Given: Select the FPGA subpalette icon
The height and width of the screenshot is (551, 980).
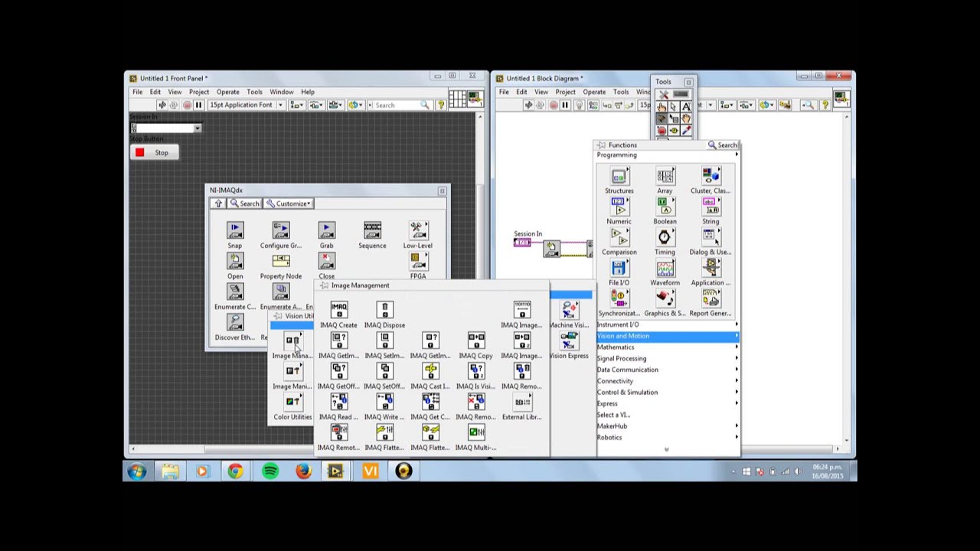Looking at the screenshot, I should tap(418, 261).
